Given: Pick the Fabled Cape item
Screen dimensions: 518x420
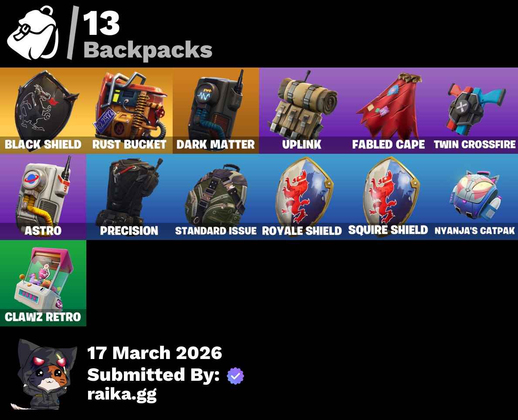Looking at the screenshot, I should 388,111.
